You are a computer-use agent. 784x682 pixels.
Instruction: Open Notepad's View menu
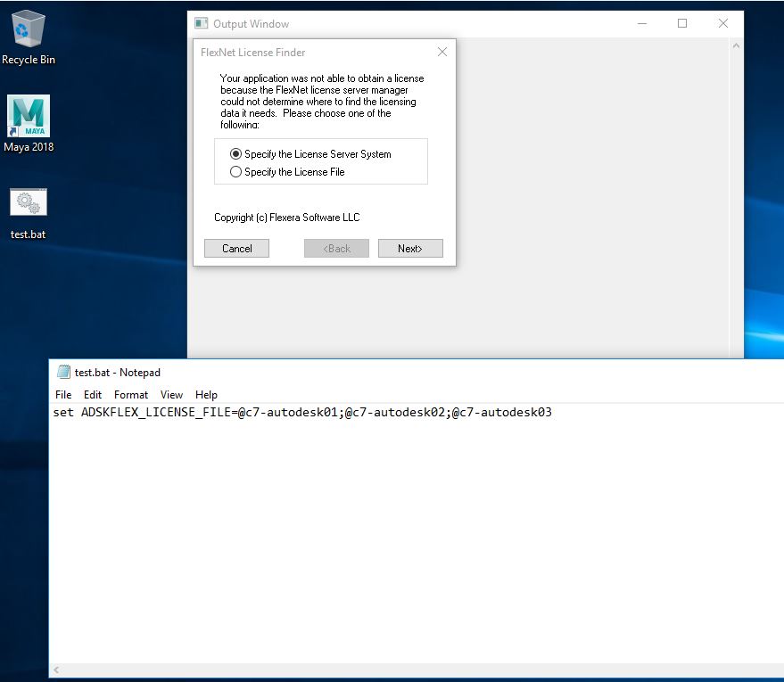coord(171,395)
